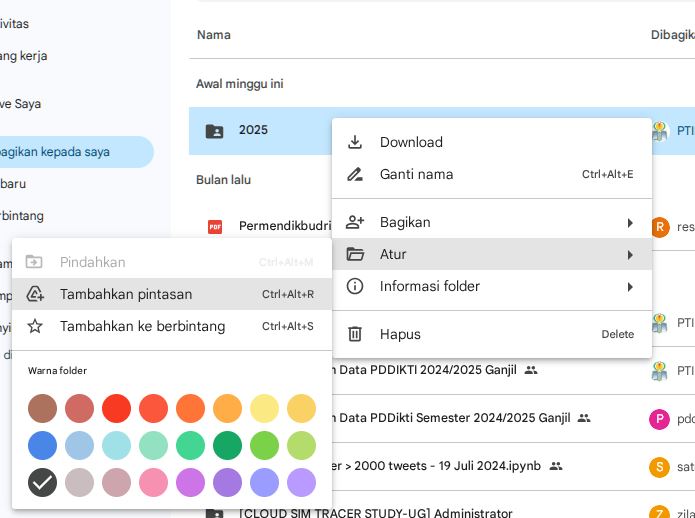Viewport: 695px width, 518px height.
Task: Choose Hapus from the context menu
Action: (400, 334)
